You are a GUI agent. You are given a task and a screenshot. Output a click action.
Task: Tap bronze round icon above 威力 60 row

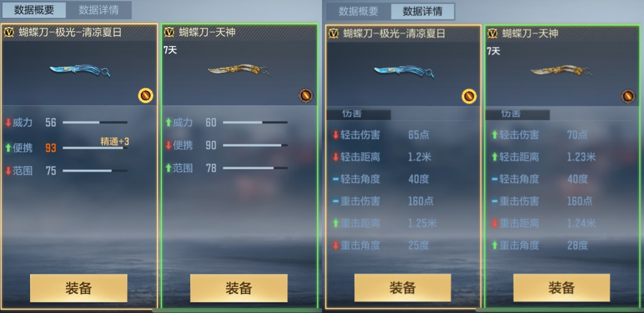tap(306, 95)
